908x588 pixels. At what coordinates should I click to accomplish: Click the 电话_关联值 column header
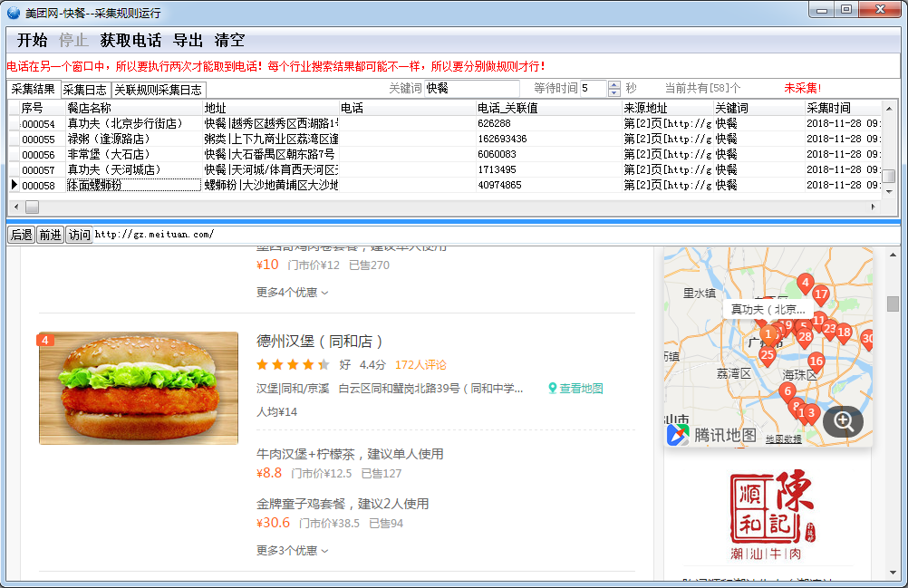(548, 108)
